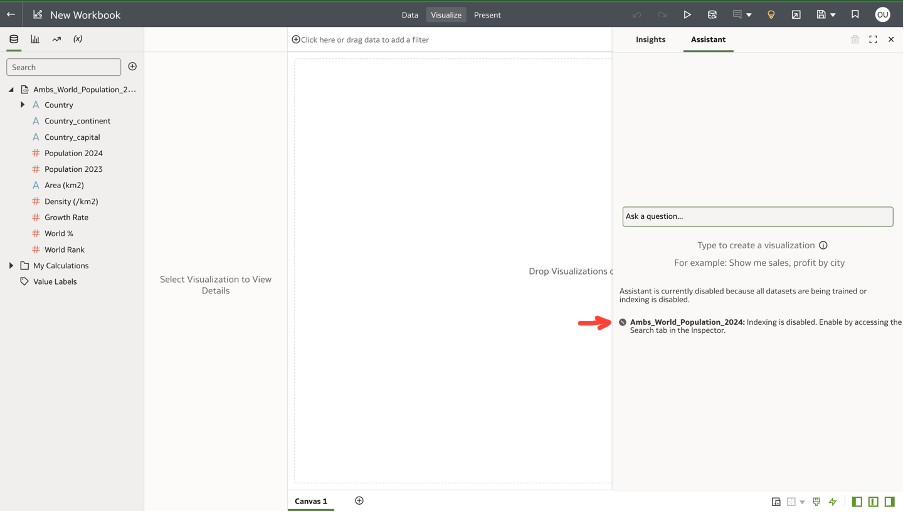This screenshot has width=904, height=512.
Task: Click the canvas layout grid icon
Action: [792, 502]
